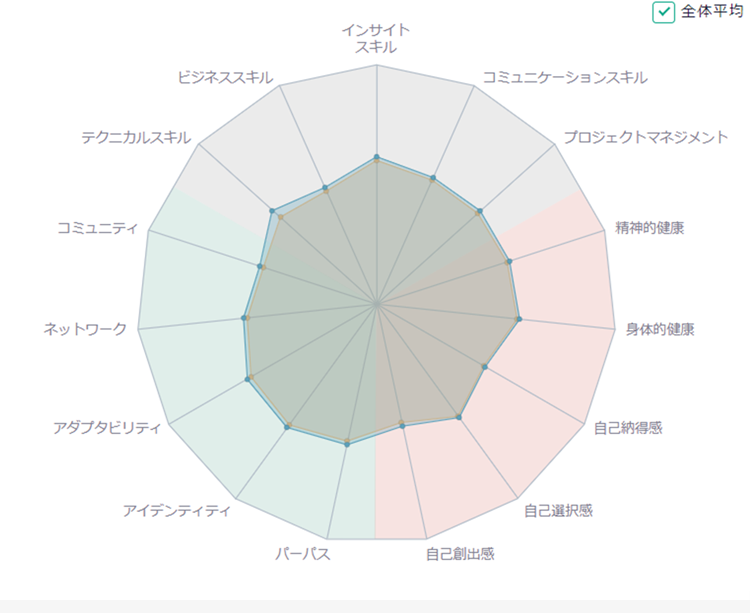
Task: Select the ネットワーク axis label
Action: tap(85, 329)
